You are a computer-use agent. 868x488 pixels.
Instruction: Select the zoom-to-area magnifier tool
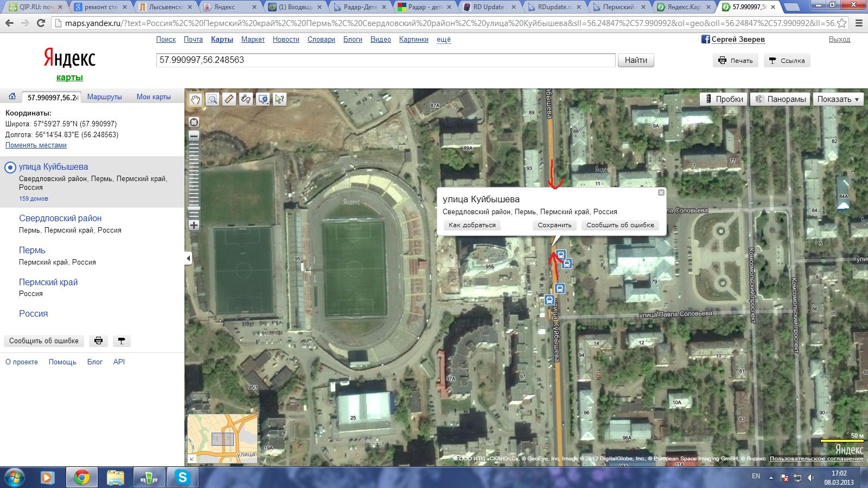click(212, 99)
